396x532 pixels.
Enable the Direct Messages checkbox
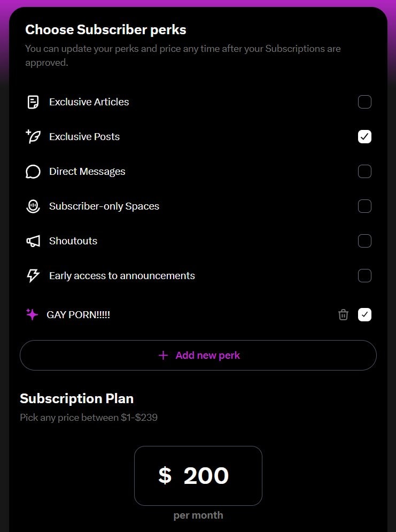[364, 172]
